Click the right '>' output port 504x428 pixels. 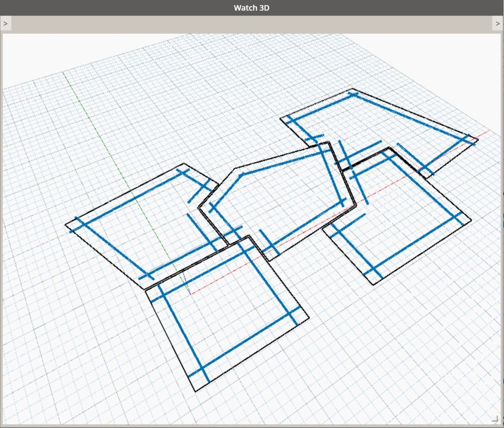(x=498, y=23)
